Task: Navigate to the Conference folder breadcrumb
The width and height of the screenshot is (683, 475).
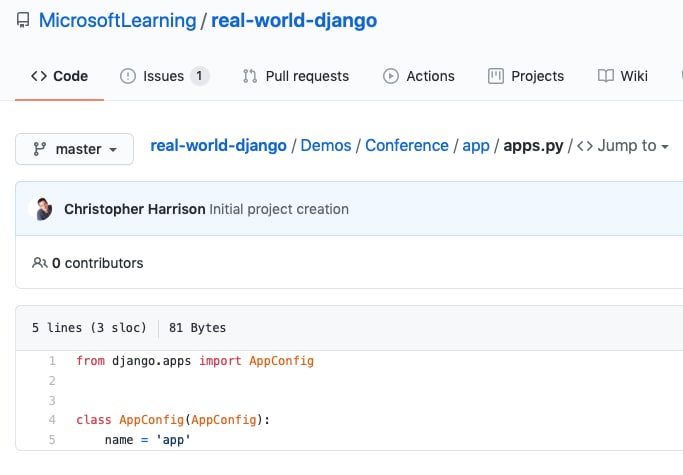Action: coord(407,146)
